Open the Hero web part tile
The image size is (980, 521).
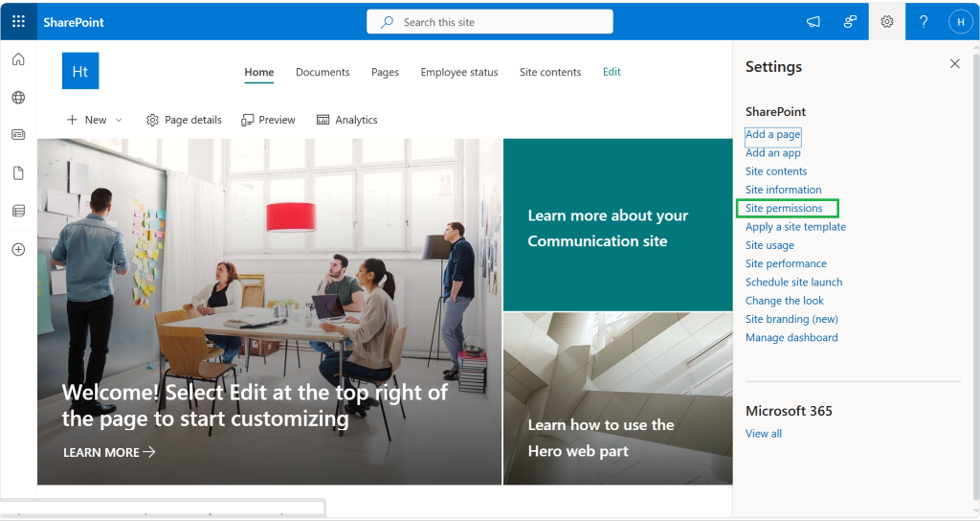pos(617,398)
